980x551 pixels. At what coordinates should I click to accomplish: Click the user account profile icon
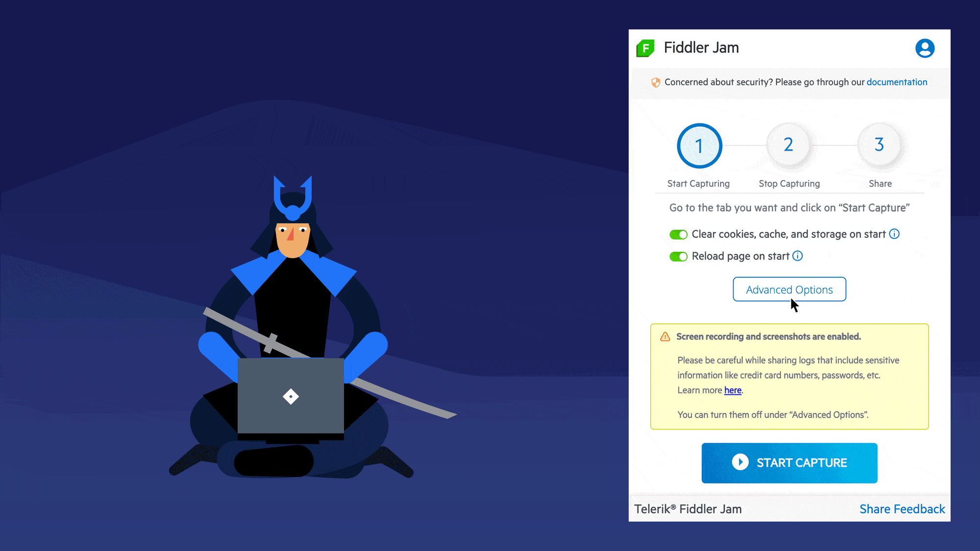point(926,48)
